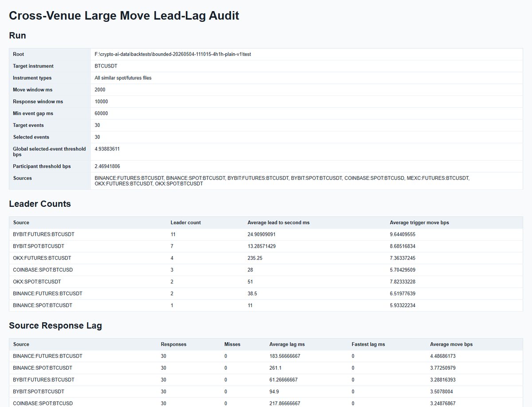Click the 'Selected events' row label
Image resolution: width=532 pixels, height=407 pixels.
31,137
